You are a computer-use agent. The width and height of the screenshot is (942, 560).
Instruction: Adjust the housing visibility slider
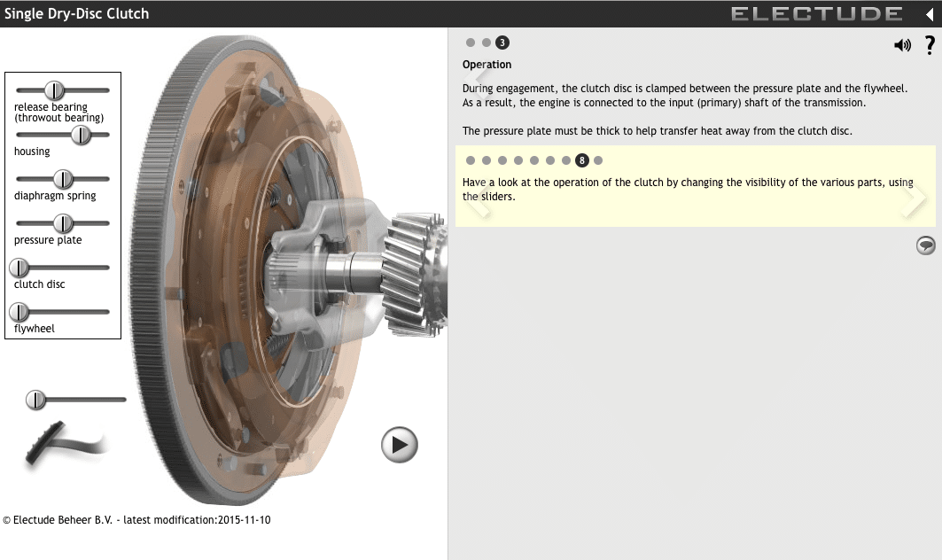pos(82,135)
